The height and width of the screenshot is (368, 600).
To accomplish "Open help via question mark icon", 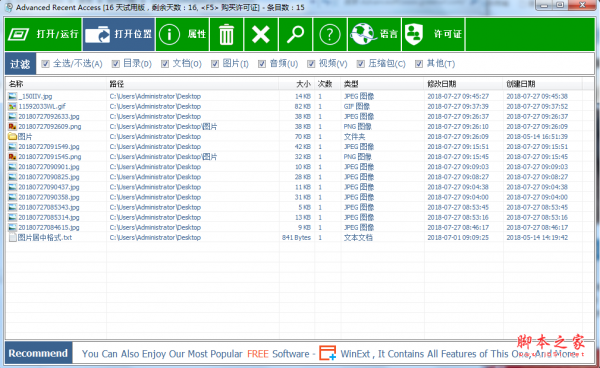I will click(330, 34).
